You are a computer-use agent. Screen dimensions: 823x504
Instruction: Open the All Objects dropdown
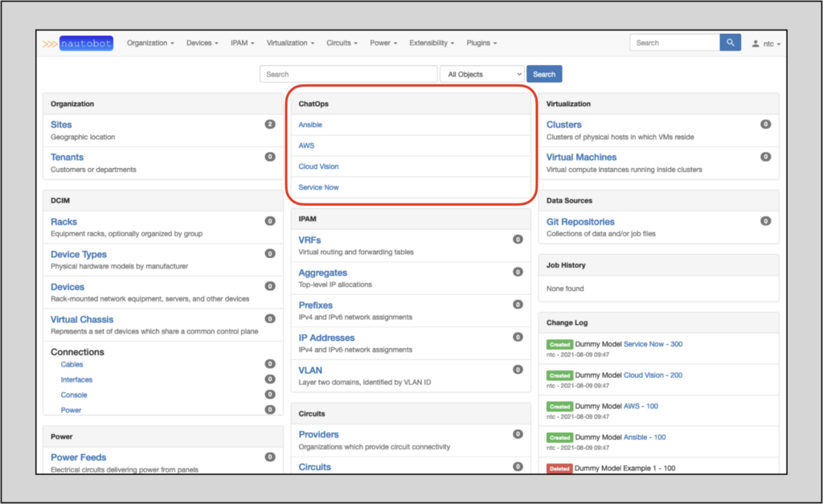(482, 74)
